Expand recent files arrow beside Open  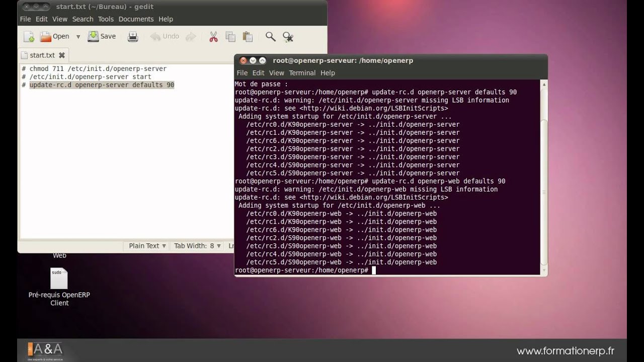tap(78, 37)
